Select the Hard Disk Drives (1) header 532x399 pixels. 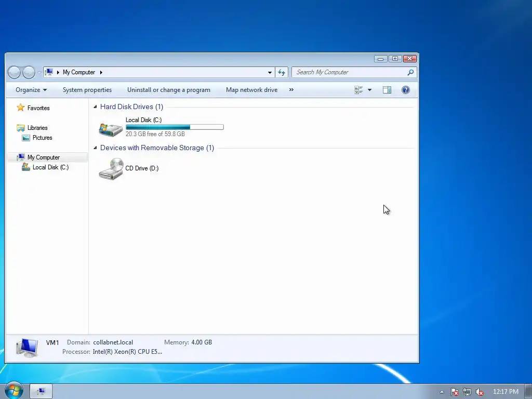tap(131, 107)
